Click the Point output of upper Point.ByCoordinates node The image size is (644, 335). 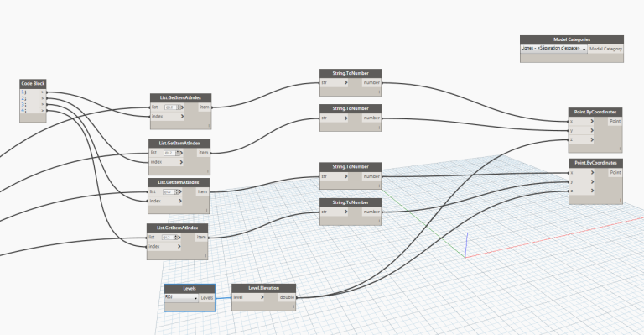pos(615,121)
